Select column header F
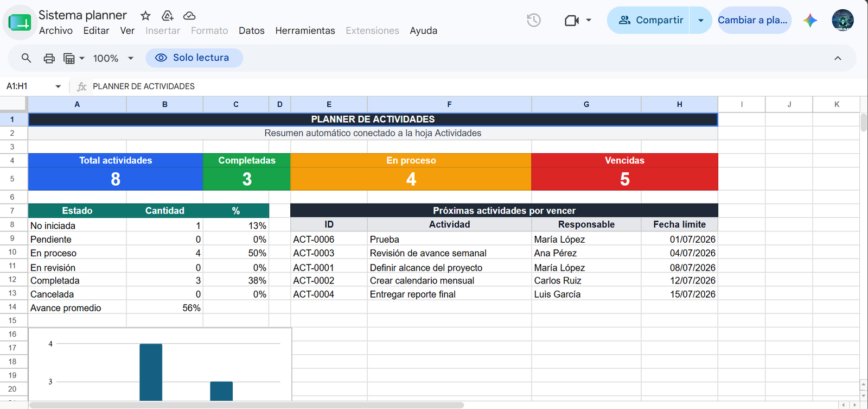Image resolution: width=868 pixels, height=409 pixels. pos(449,104)
